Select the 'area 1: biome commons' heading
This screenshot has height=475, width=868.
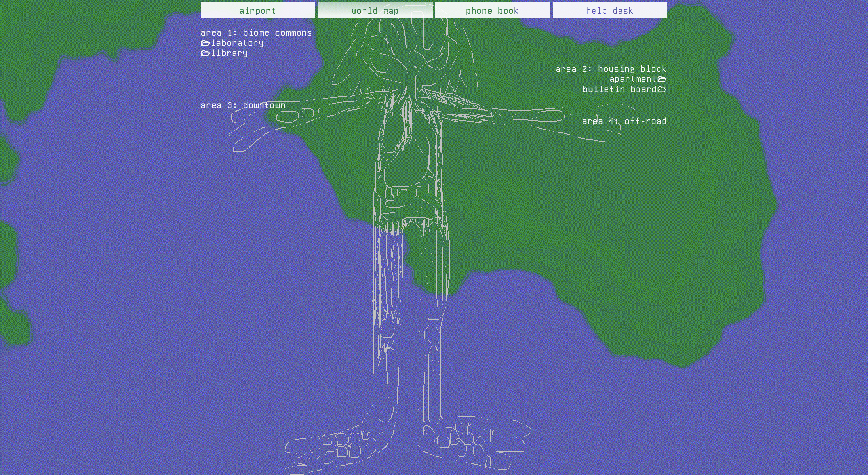click(x=256, y=33)
